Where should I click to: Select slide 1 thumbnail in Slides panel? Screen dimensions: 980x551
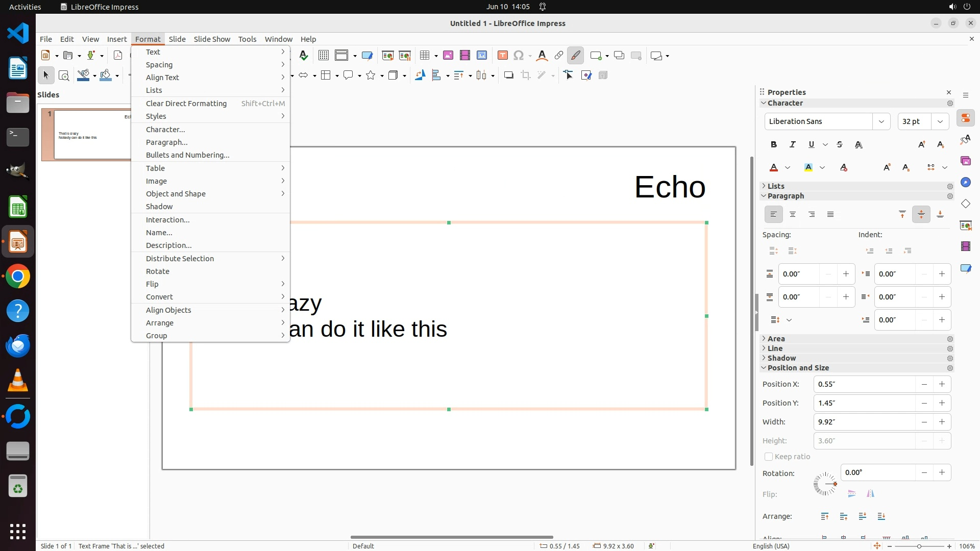click(92, 135)
